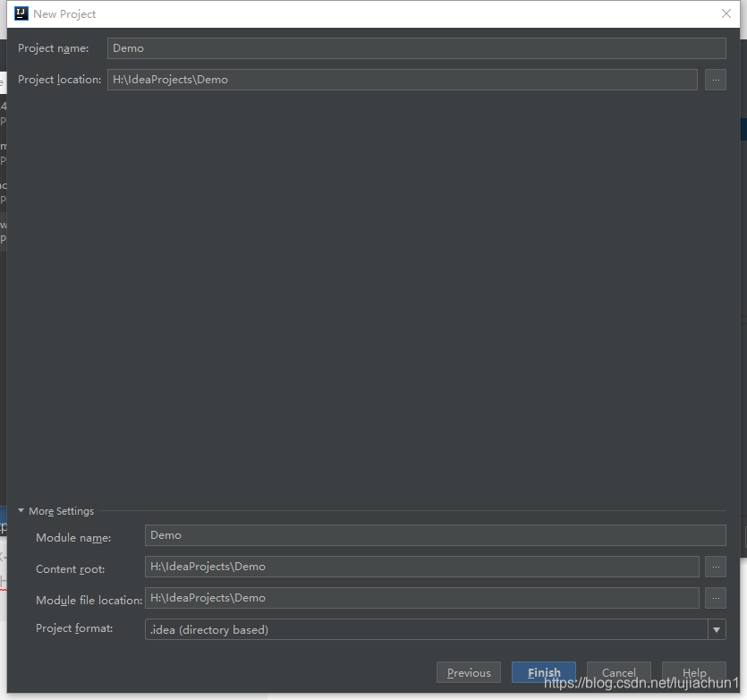Cancel the New Project dialog
Viewport: 747px width, 700px height.
(619, 672)
